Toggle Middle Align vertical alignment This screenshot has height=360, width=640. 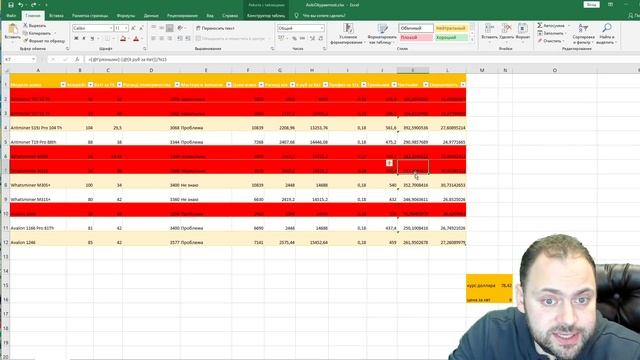click(162, 28)
